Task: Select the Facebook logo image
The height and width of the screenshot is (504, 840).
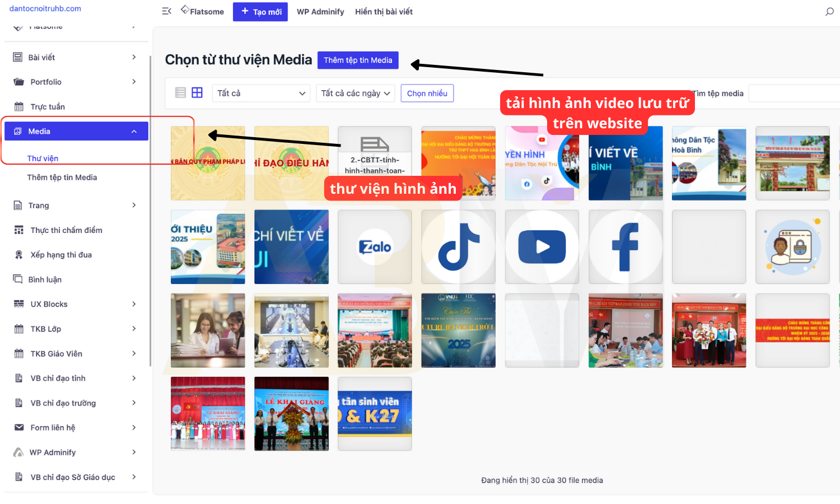Action: click(x=626, y=247)
